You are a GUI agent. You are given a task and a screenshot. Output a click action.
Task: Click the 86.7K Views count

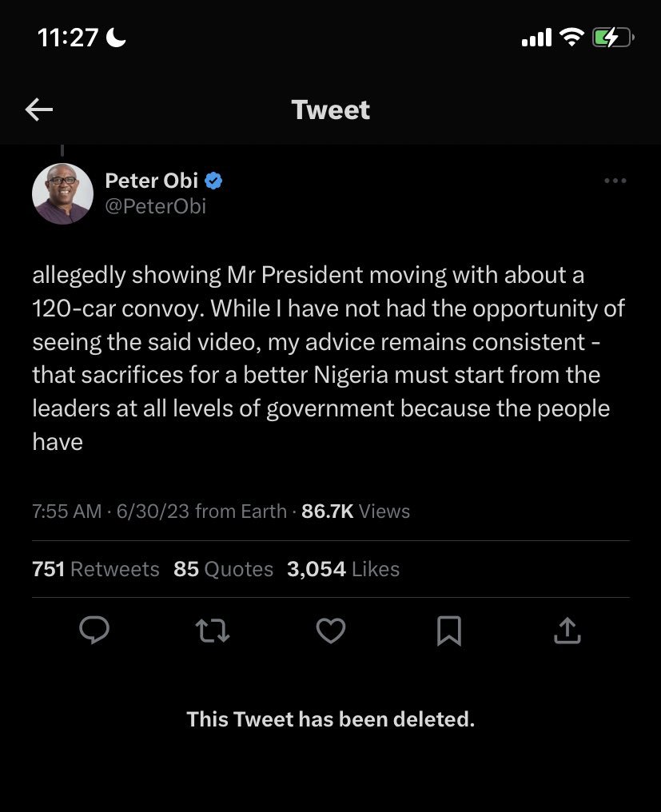tap(355, 511)
